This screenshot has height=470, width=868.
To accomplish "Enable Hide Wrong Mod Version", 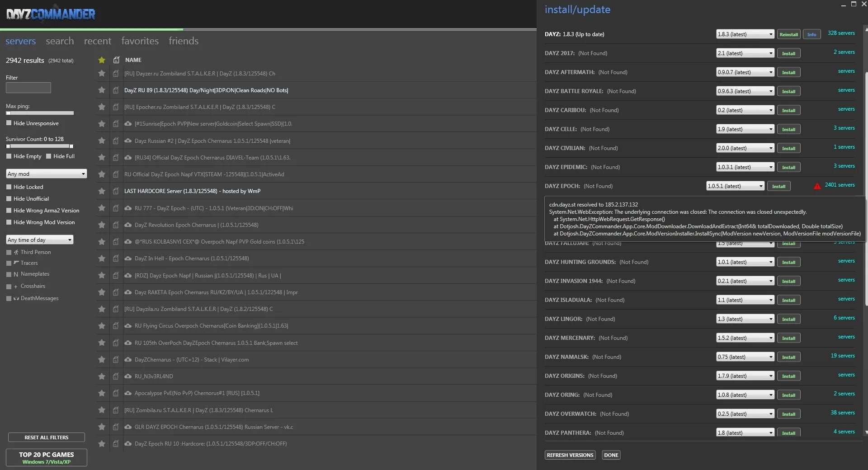I will pos(9,222).
